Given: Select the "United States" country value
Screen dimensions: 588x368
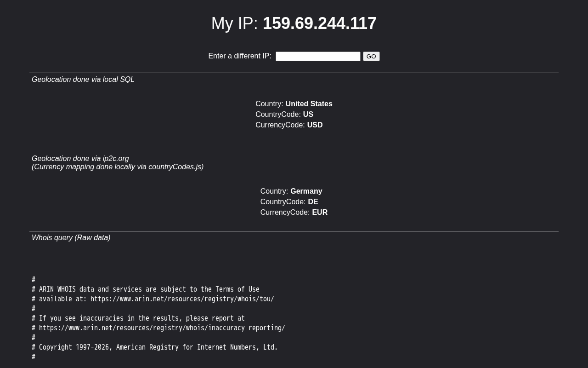Looking at the screenshot, I should pos(309,104).
